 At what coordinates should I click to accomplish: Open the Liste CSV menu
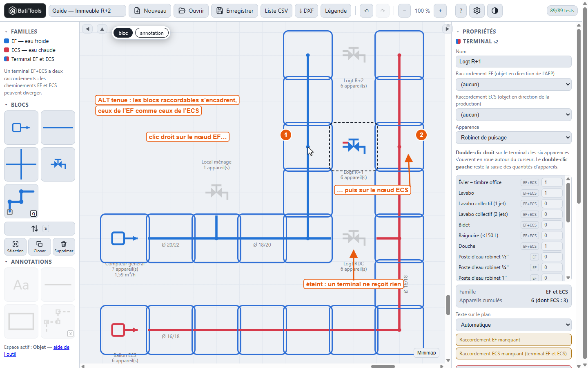pyautogui.click(x=276, y=11)
